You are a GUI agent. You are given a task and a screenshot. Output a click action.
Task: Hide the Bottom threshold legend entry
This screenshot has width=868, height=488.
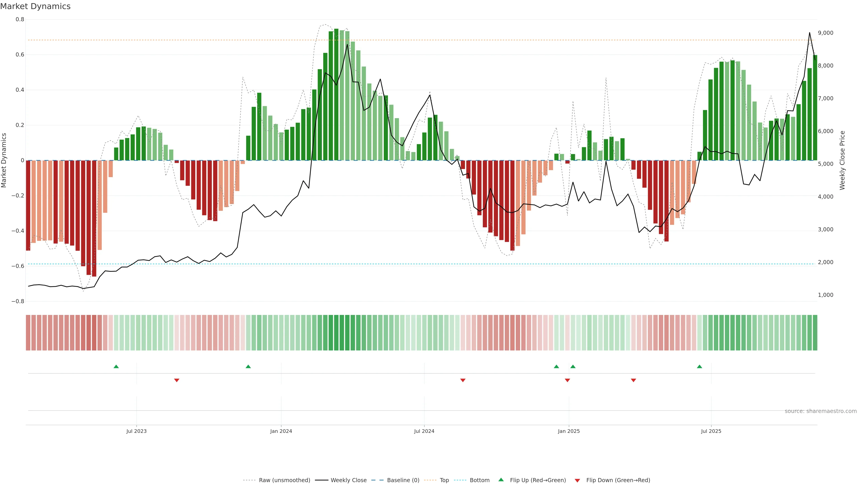pyautogui.click(x=479, y=480)
